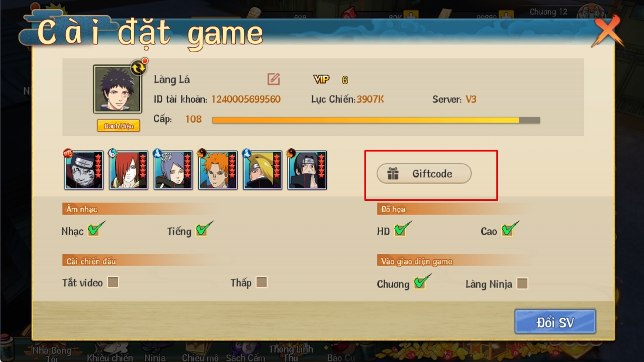Select the blonde Deidara ninja portrait
This screenshot has width=644, height=362.
262,170
